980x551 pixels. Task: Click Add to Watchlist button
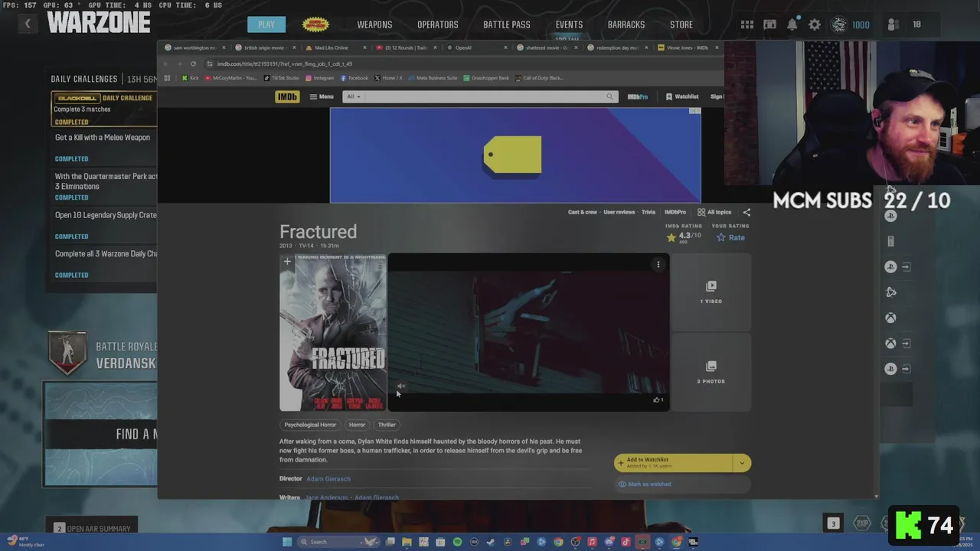click(674, 463)
